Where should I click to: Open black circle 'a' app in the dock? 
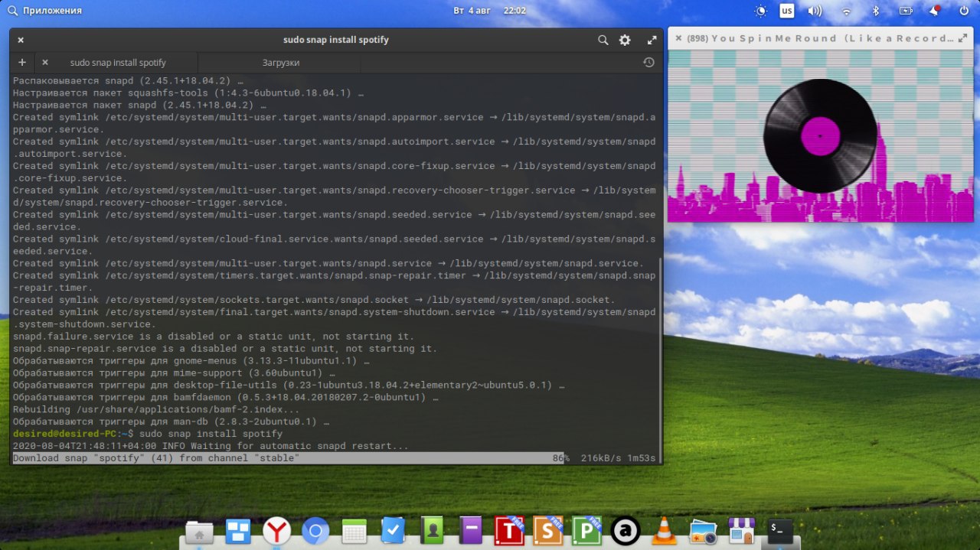[x=626, y=531]
